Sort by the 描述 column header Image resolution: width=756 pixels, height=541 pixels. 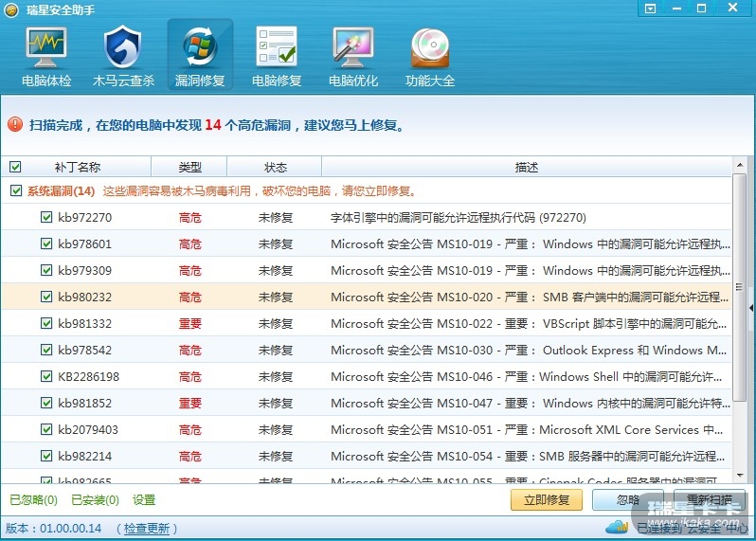[x=526, y=168]
